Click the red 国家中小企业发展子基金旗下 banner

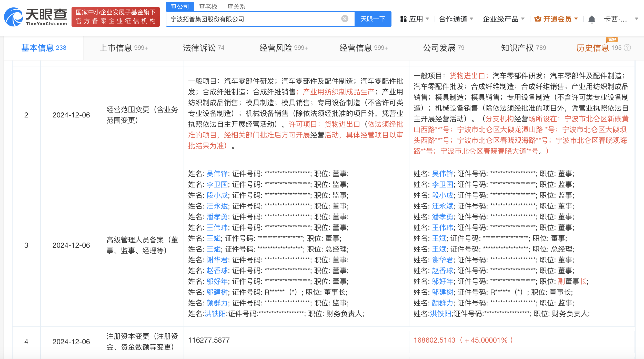click(116, 17)
